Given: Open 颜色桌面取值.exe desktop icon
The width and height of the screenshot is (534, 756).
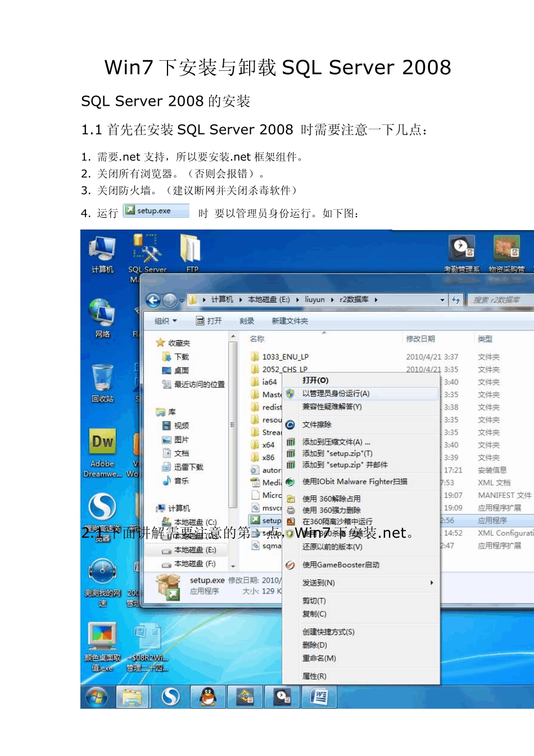Looking at the screenshot, I should point(102,647).
